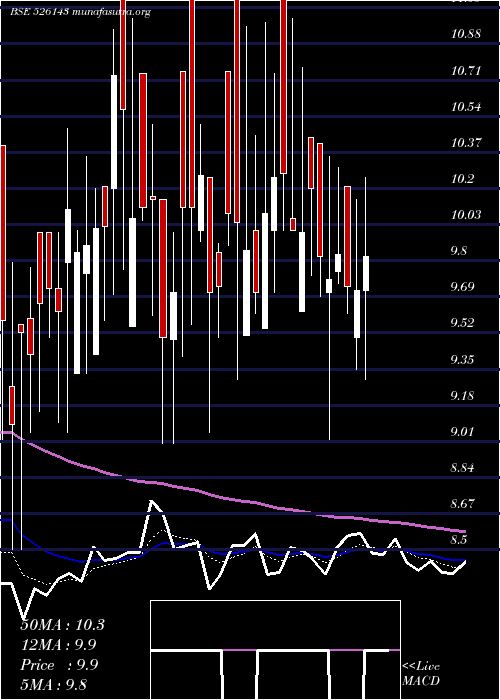The width and height of the screenshot is (500, 700).
Task: Click the 9.52 price axis label
Action: pos(462,322)
